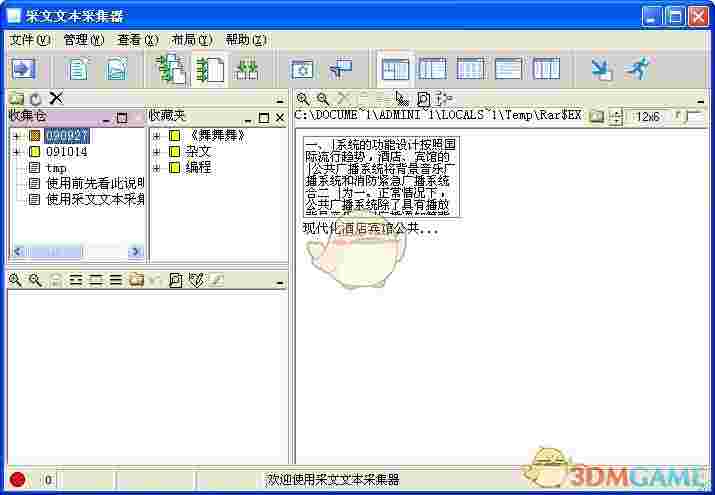Zoom out with right pane magnifier minus
The height and width of the screenshot is (495, 715).
[323, 98]
